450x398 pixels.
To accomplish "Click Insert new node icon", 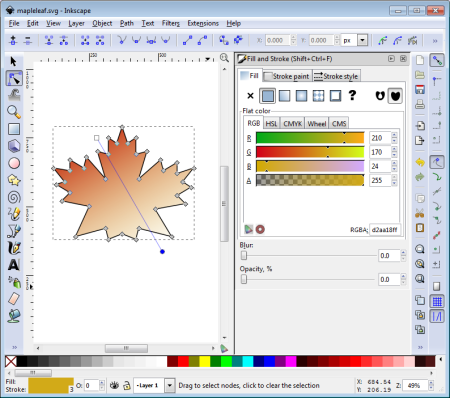I will click(x=13, y=41).
